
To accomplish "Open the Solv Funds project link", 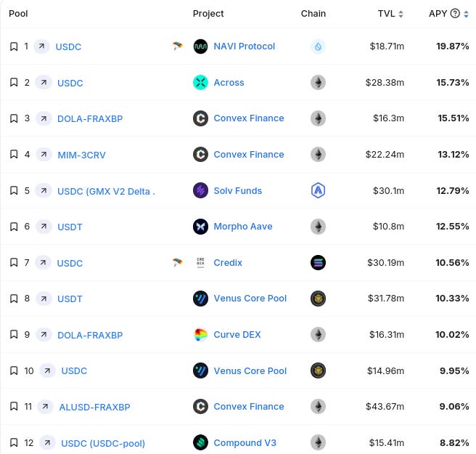I will tap(238, 190).
